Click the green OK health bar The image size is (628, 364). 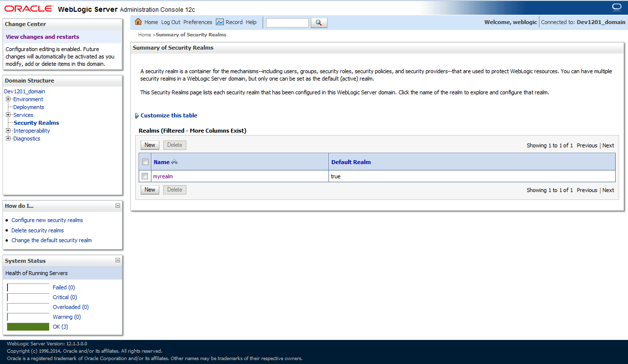click(28, 327)
